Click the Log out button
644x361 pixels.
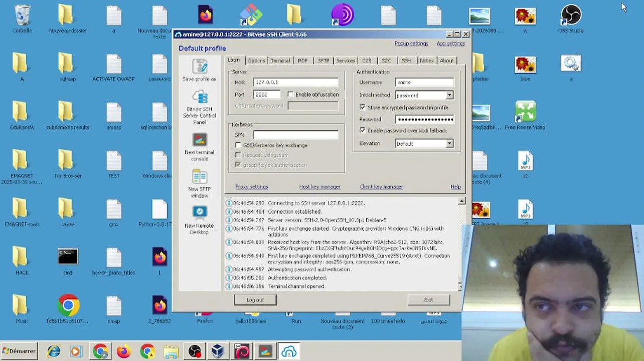click(x=255, y=300)
